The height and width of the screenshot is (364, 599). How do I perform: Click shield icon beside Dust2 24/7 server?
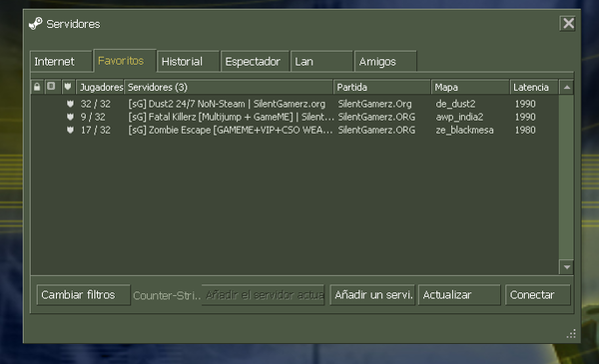[x=70, y=104]
